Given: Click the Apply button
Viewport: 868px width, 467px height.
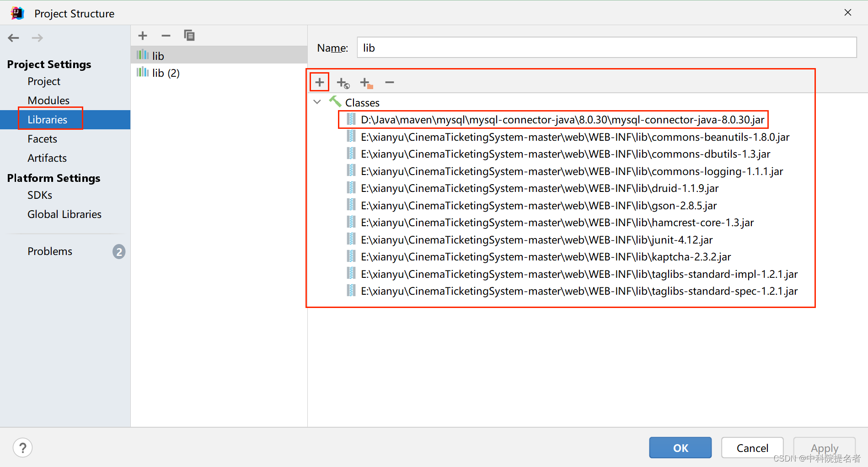Looking at the screenshot, I should [824, 448].
